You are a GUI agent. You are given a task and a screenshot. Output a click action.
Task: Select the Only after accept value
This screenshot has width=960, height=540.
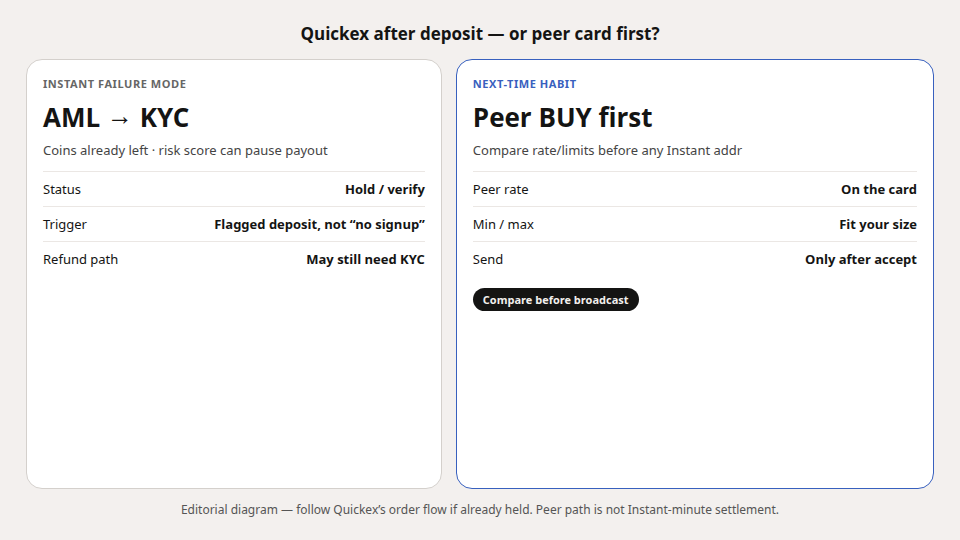pyautogui.click(x=861, y=260)
